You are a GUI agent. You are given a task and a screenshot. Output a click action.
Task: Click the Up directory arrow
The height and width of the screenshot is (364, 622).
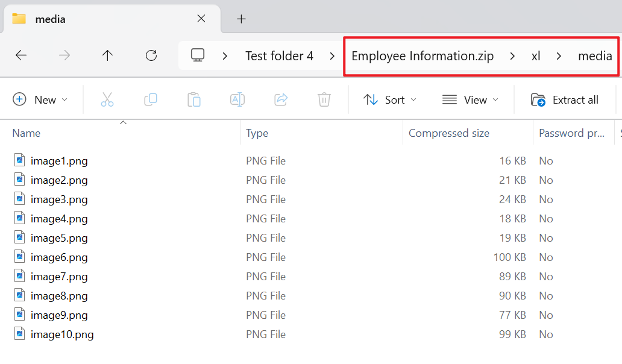coord(107,55)
